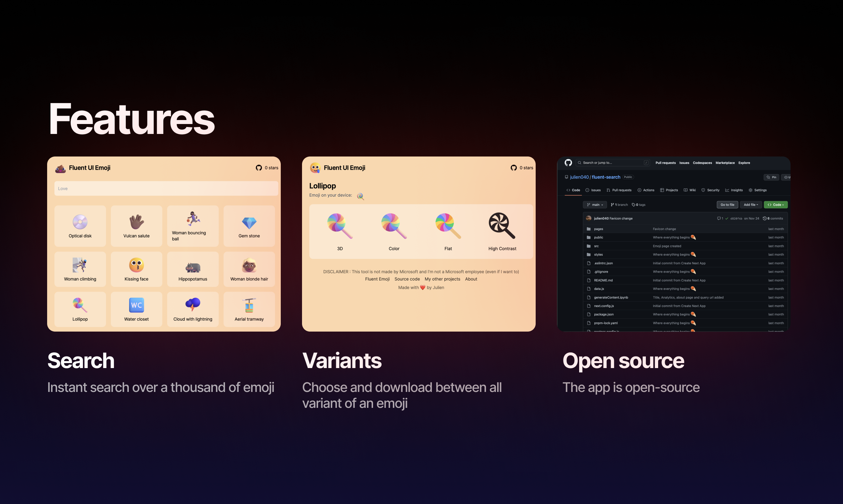This screenshot has width=843, height=504.
Task: Click GitHub stars icon in Search panel
Action: tap(259, 168)
